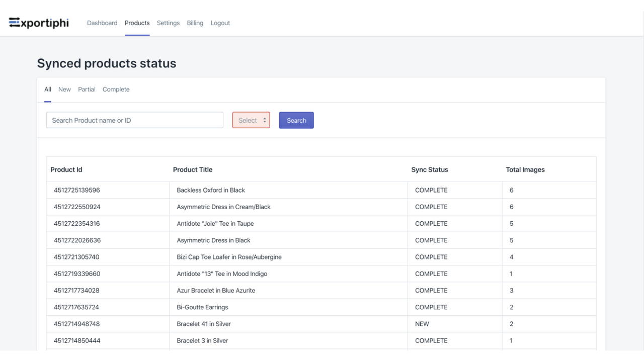Switch to the Products navigation item

click(x=137, y=23)
